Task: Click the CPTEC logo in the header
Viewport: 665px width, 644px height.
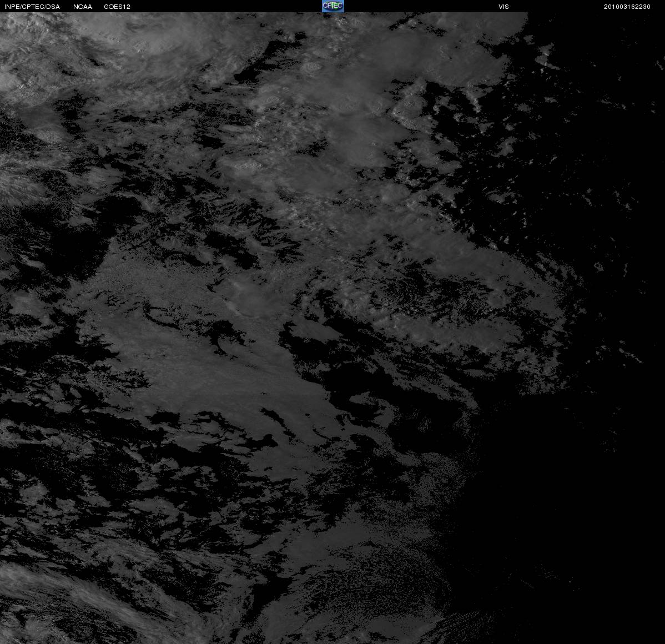Action: (x=333, y=6)
